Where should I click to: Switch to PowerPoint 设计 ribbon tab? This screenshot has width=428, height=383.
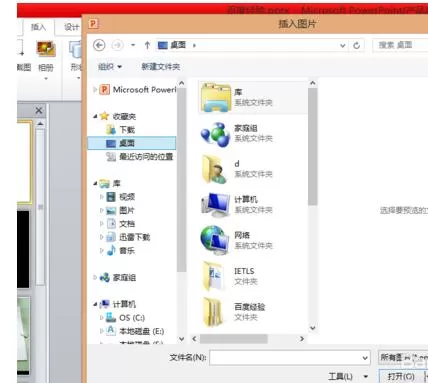71,27
